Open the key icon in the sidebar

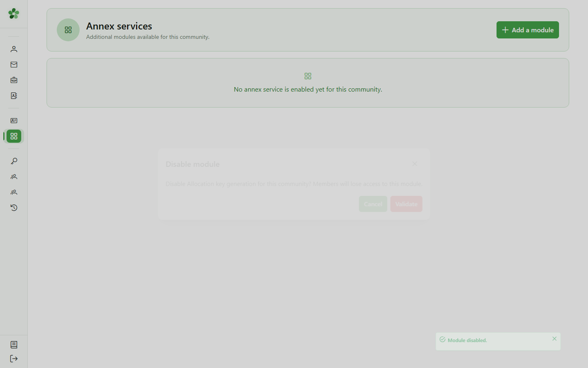click(14, 161)
